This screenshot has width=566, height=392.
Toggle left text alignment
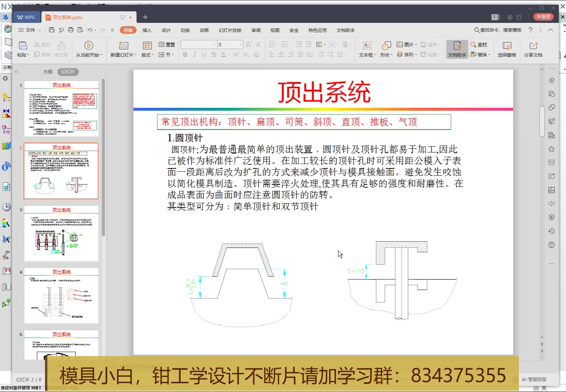tap(272, 54)
